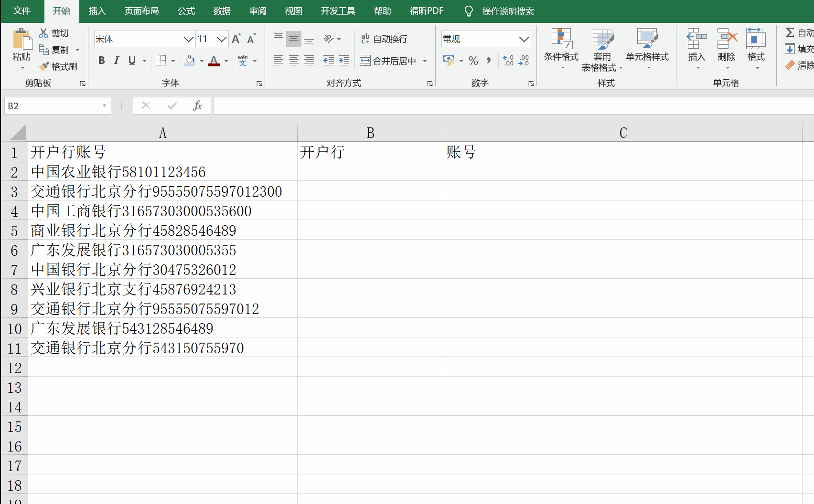Screen dimensions: 814x504
Task: Open Cell Styles (单元格样式)
Action: tap(647, 50)
